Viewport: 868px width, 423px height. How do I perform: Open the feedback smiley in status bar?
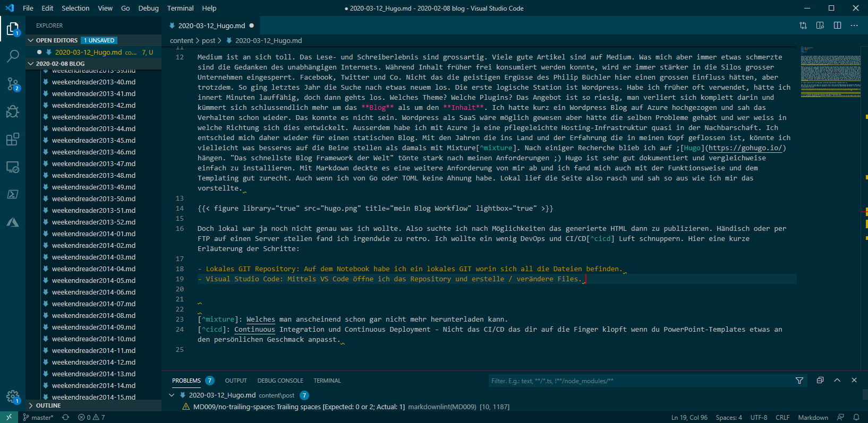point(840,417)
